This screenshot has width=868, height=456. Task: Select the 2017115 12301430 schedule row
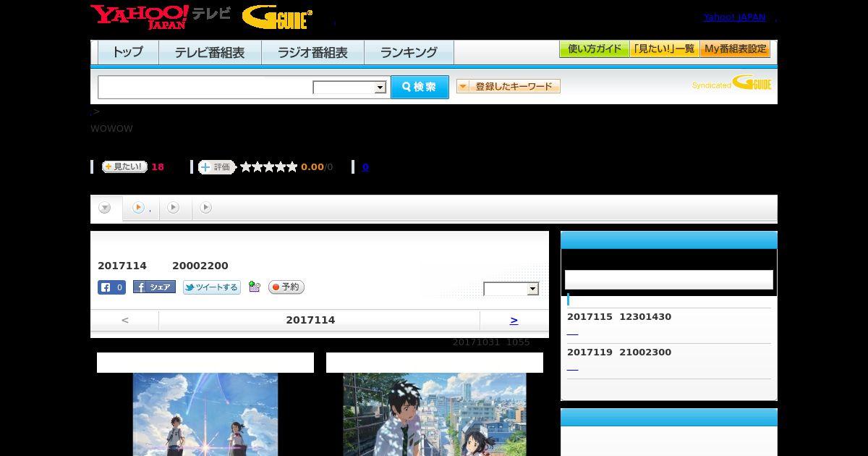click(x=619, y=317)
